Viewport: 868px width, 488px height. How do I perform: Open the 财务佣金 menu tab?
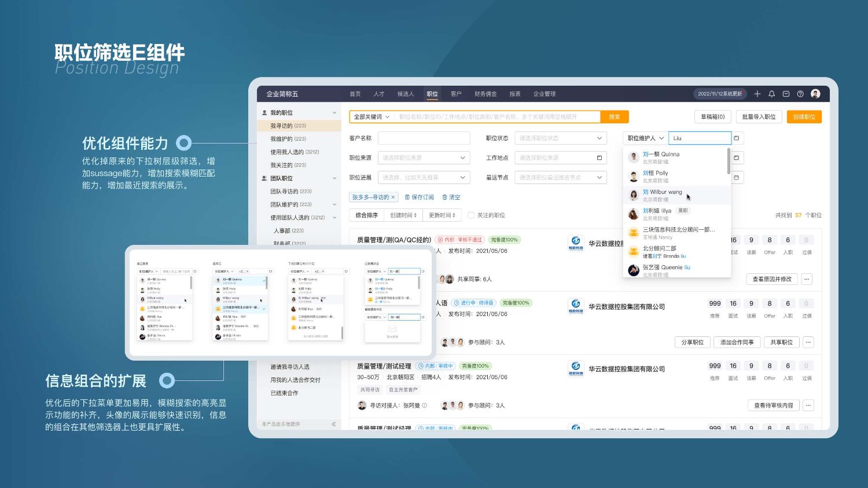tap(486, 94)
